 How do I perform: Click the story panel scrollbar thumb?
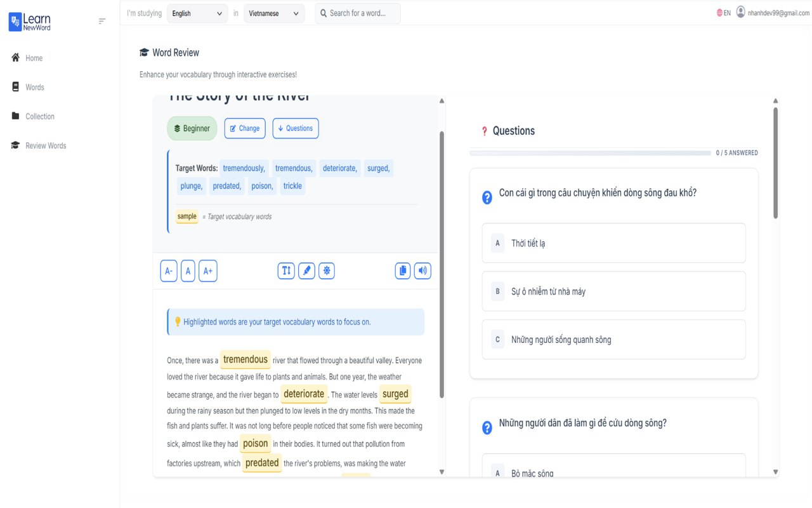click(x=442, y=265)
